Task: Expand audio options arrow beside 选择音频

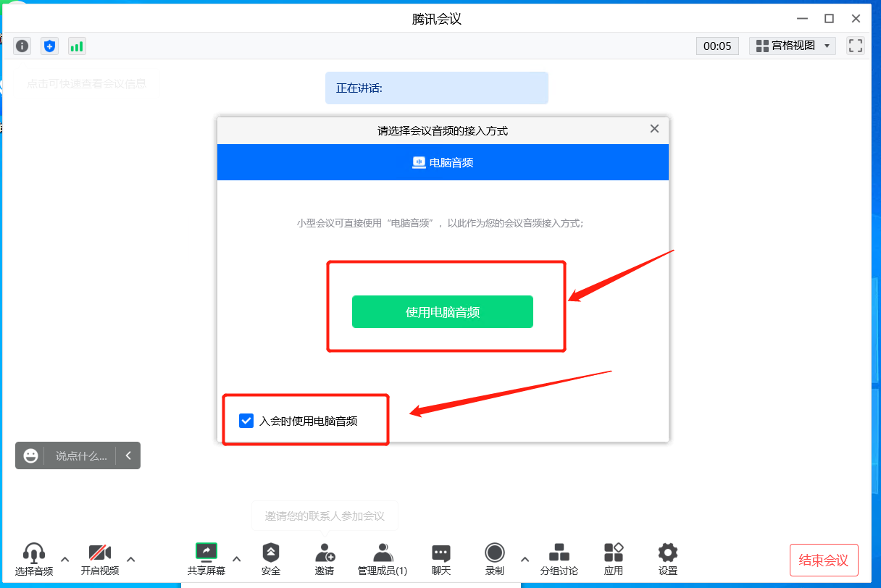Action: click(x=64, y=559)
